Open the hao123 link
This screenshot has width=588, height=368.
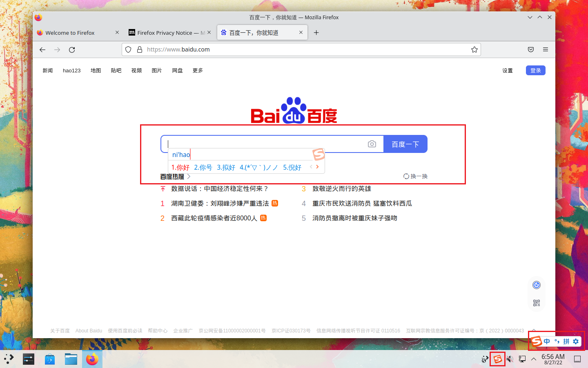[72, 70]
